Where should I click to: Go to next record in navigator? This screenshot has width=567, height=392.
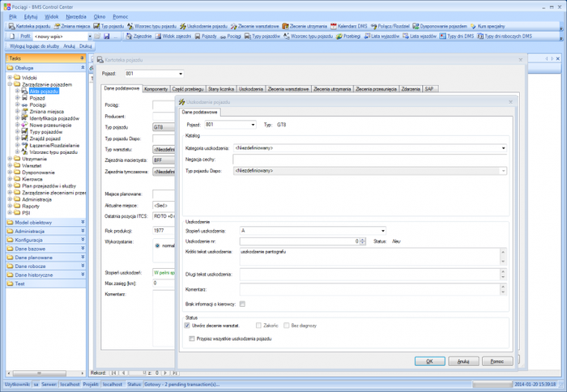165,373
